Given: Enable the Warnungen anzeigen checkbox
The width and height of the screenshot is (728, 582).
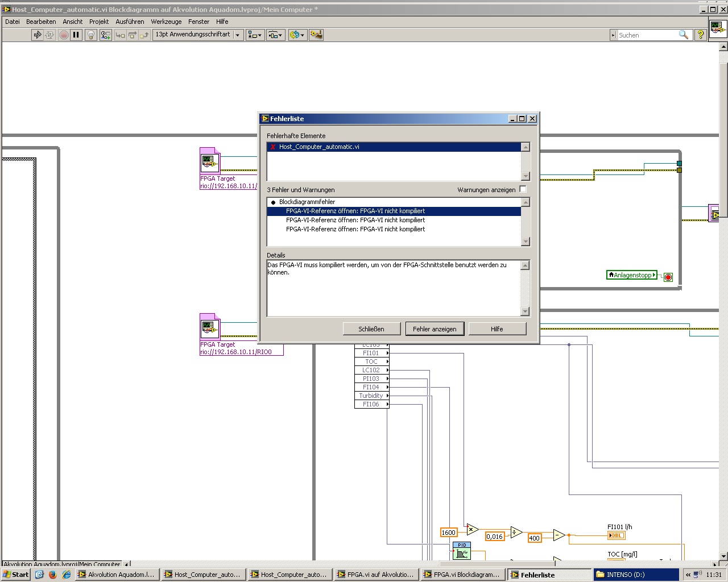Looking at the screenshot, I should (x=523, y=189).
